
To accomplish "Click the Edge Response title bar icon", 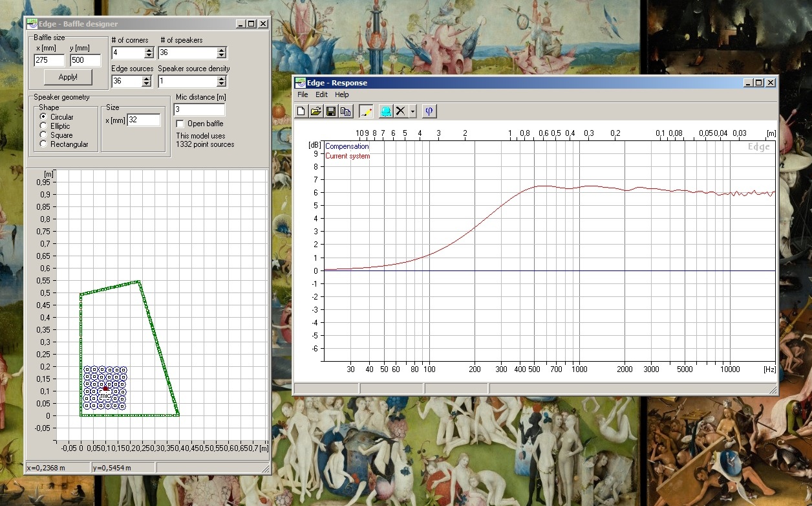I will coord(300,83).
